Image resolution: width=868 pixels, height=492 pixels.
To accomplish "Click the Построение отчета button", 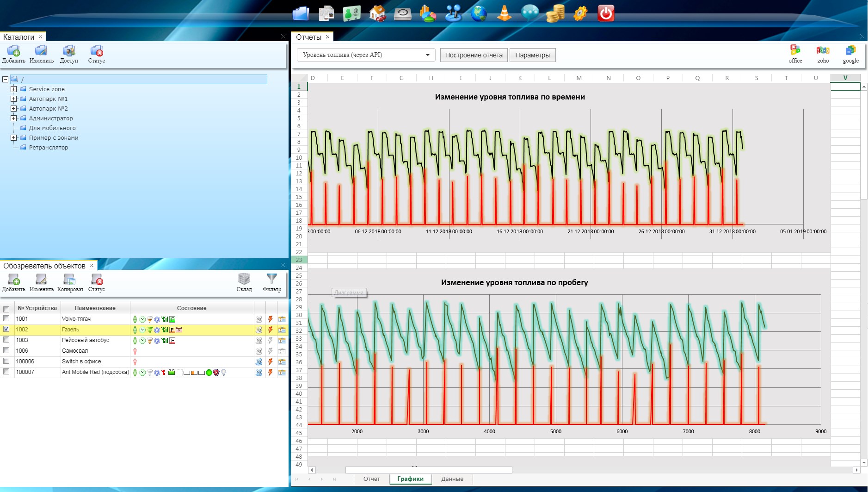I will coord(474,55).
